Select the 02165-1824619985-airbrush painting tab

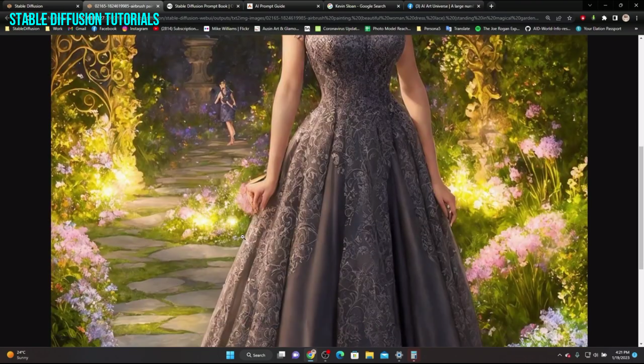123,6
